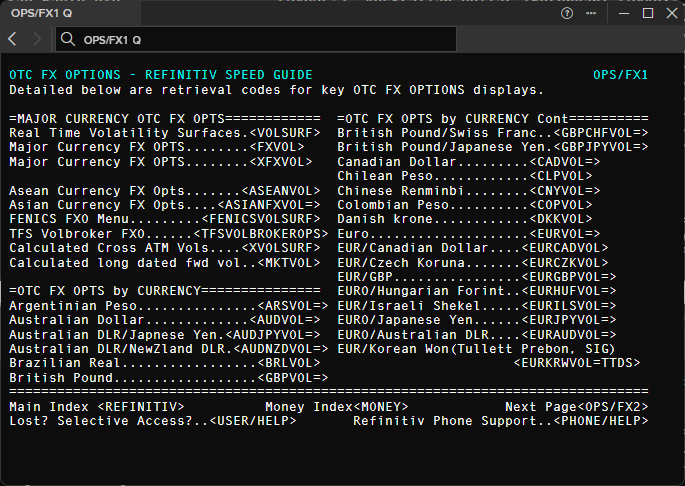
Task: Open the VOLSURF volatility surfaces code
Action: click(285, 133)
